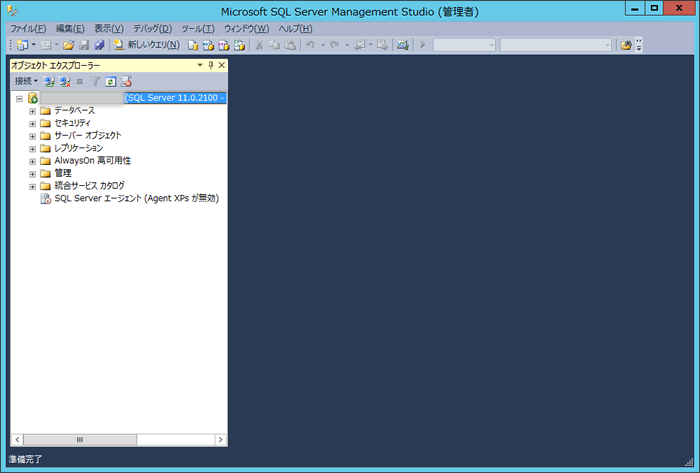Screen dimensions: 700x473
Task: Open the 接続 (Connect) dropdown
Action: point(26,81)
